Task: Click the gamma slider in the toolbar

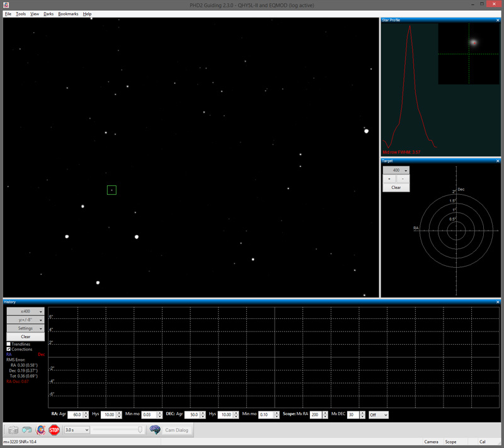Action: (x=118, y=430)
